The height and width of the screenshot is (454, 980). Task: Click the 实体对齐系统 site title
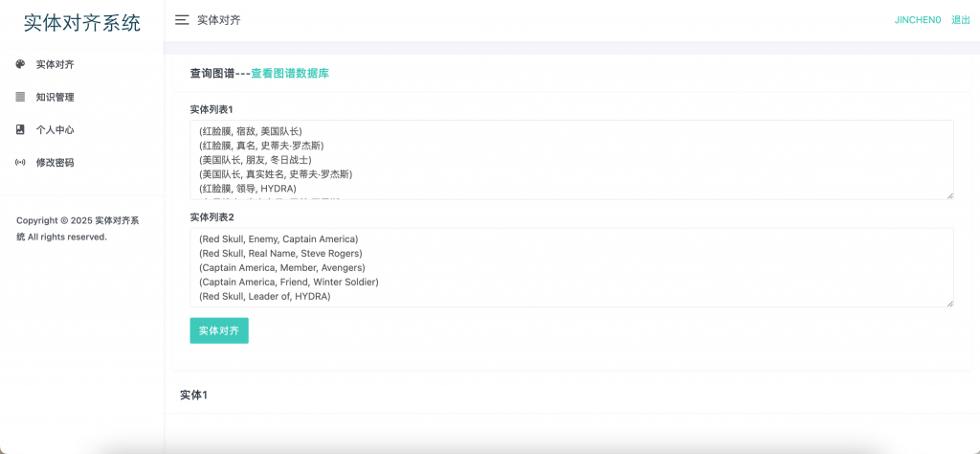pos(82,23)
